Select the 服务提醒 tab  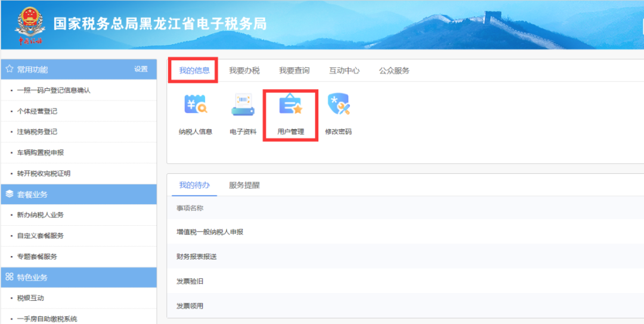click(244, 185)
